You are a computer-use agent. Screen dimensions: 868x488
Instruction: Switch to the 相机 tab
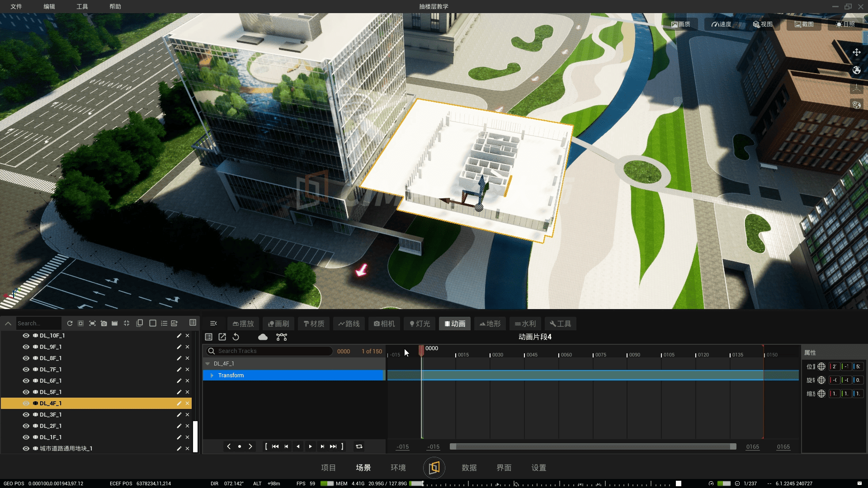(x=384, y=324)
